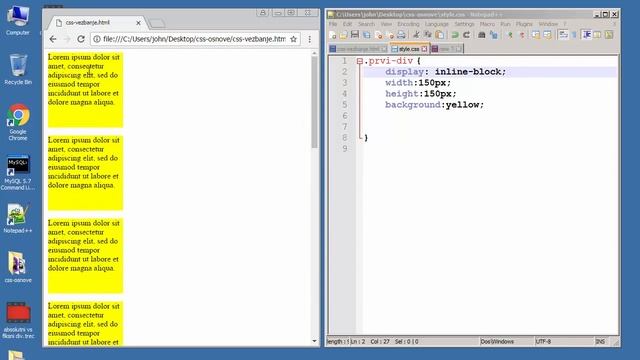Image resolution: width=640 pixels, height=360 pixels.
Task: Click the Redo arrow in Notepad++ toolbar
Action: click(x=466, y=35)
